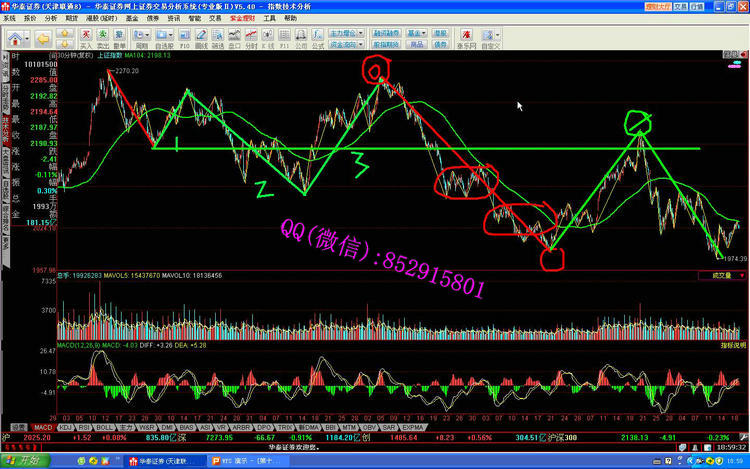Click the 买入 (buy) toolbar icon
This screenshot has width=750, height=469.
pyautogui.click(x=86, y=38)
